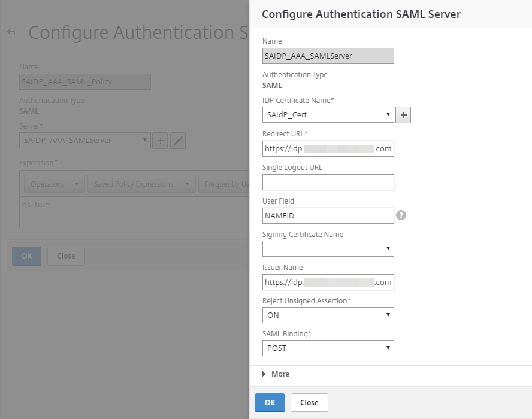
Task: Open the SAML Binding dropdown
Action: [328, 348]
